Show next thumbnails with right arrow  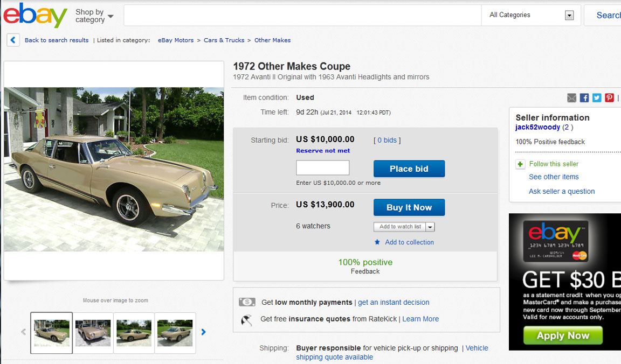[x=203, y=332]
